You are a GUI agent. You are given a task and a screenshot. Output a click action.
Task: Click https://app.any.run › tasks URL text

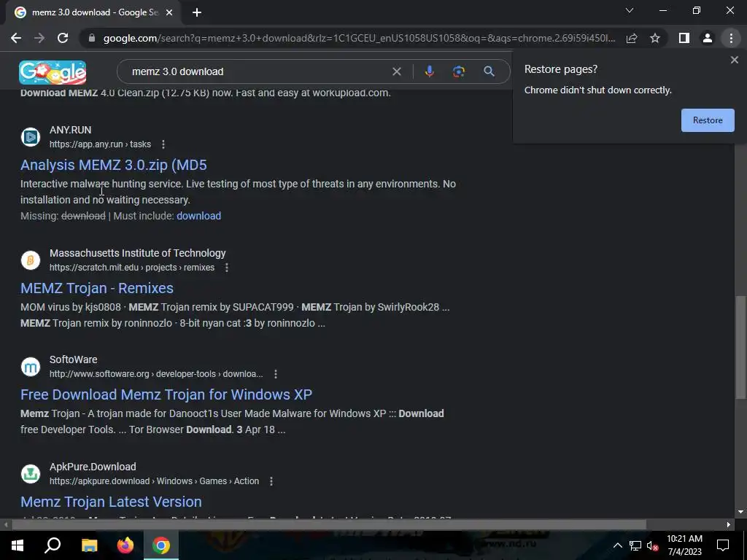pyautogui.click(x=101, y=144)
